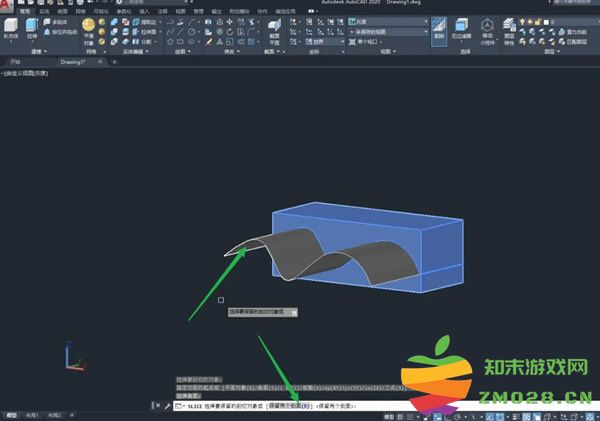Viewport: 600px width, 421px height.
Task: Select the Rotate modify tool
Action: 230,32
